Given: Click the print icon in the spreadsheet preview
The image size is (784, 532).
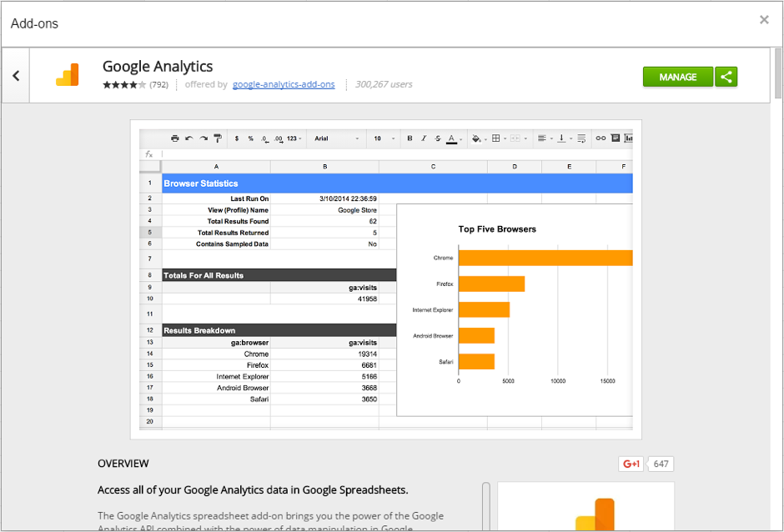Looking at the screenshot, I should point(174,138).
